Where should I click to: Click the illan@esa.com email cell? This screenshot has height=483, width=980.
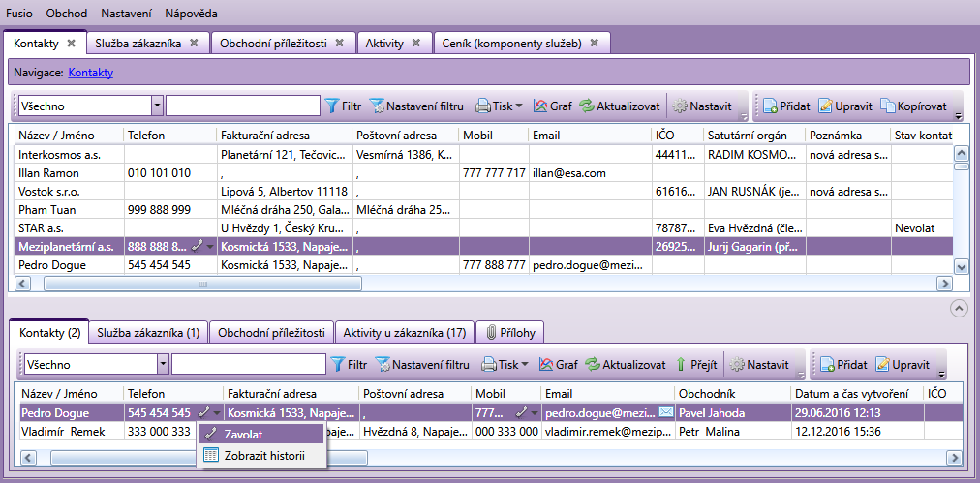tap(591, 173)
